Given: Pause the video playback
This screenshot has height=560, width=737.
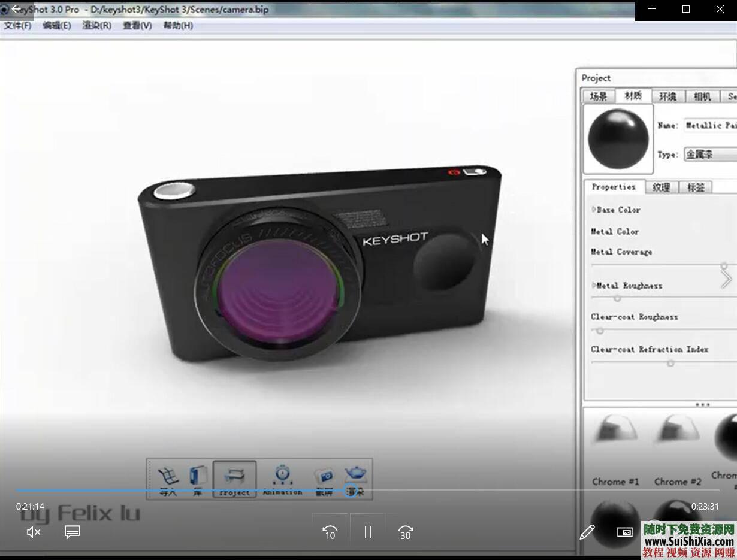Looking at the screenshot, I should click(x=368, y=532).
